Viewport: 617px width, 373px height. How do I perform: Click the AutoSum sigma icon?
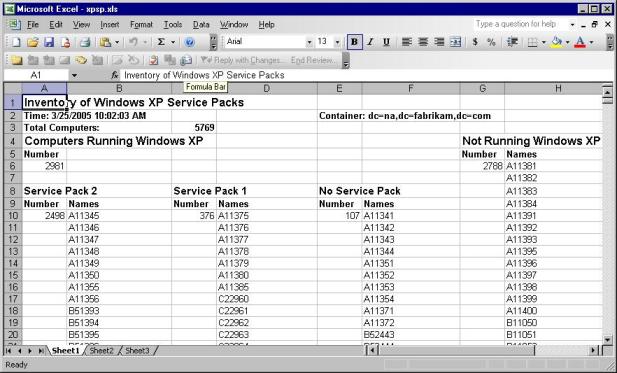(161, 42)
